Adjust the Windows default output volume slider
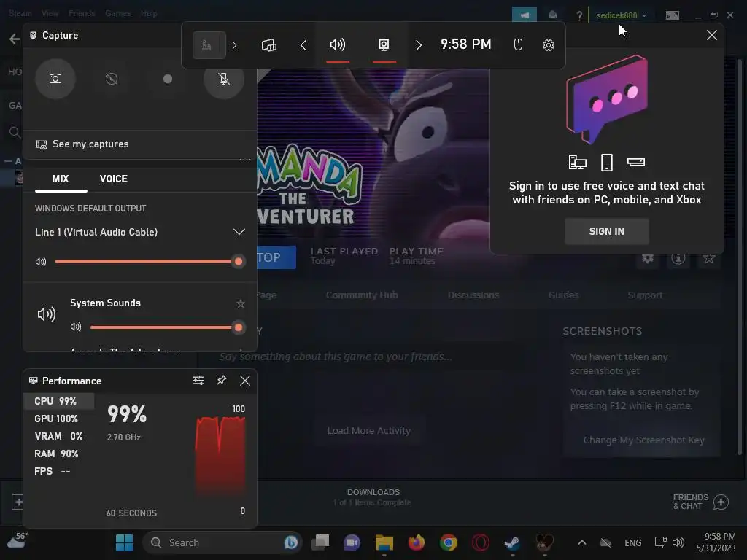The width and height of the screenshot is (747, 560). [x=146, y=261]
